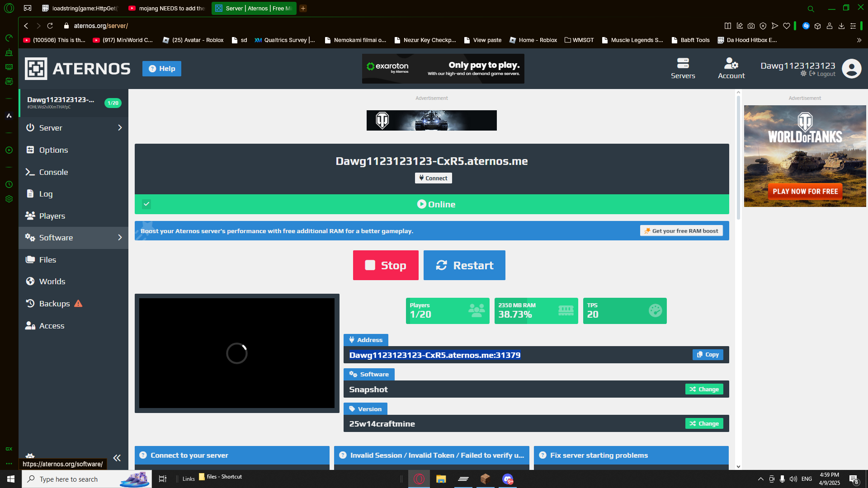Open the Console page
868x488 pixels.
(x=73, y=172)
